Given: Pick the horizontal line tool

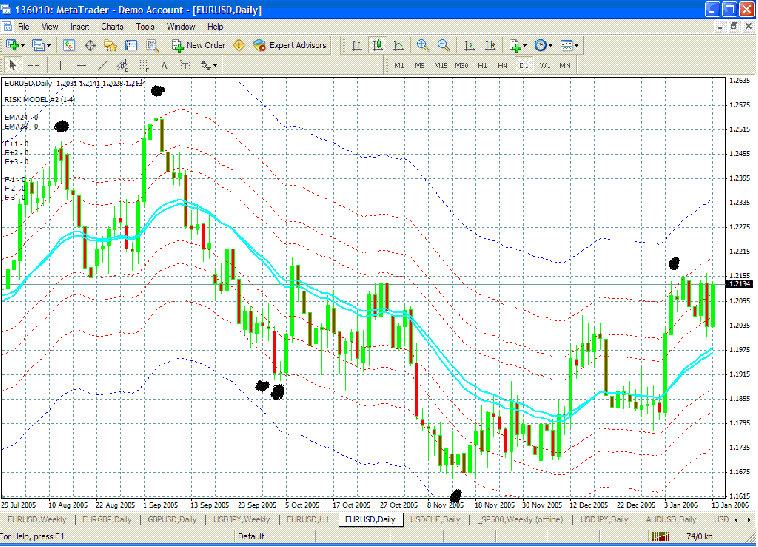Looking at the screenshot, I should click(x=82, y=65).
